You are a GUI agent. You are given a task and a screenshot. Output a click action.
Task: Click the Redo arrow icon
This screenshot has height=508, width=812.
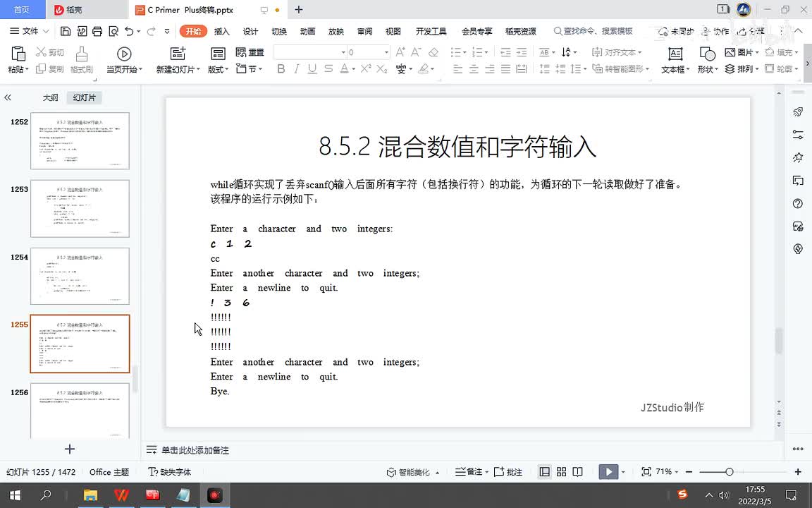[151, 31]
